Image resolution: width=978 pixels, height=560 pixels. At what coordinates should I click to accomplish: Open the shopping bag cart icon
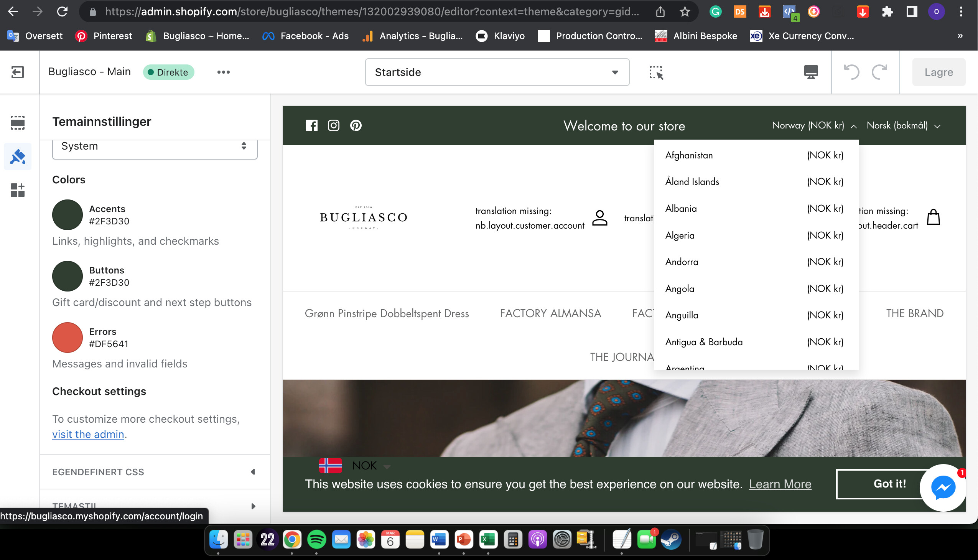(934, 217)
